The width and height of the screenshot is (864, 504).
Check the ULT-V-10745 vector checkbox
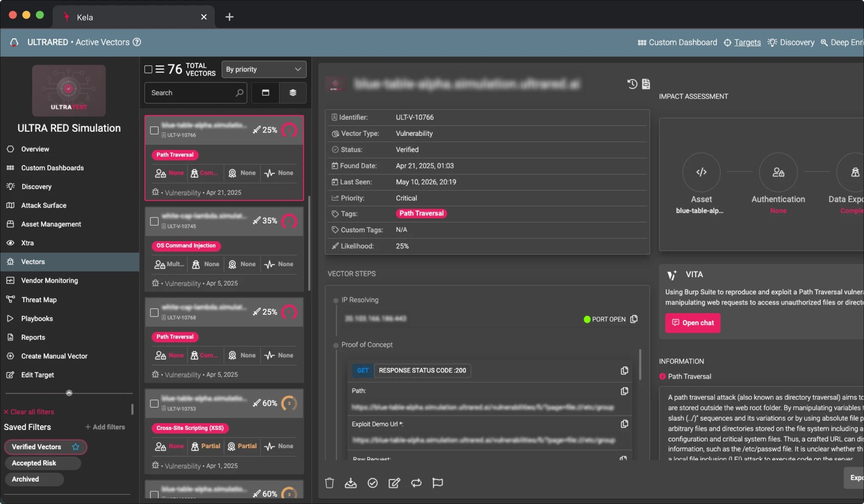click(x=155, y=221)
